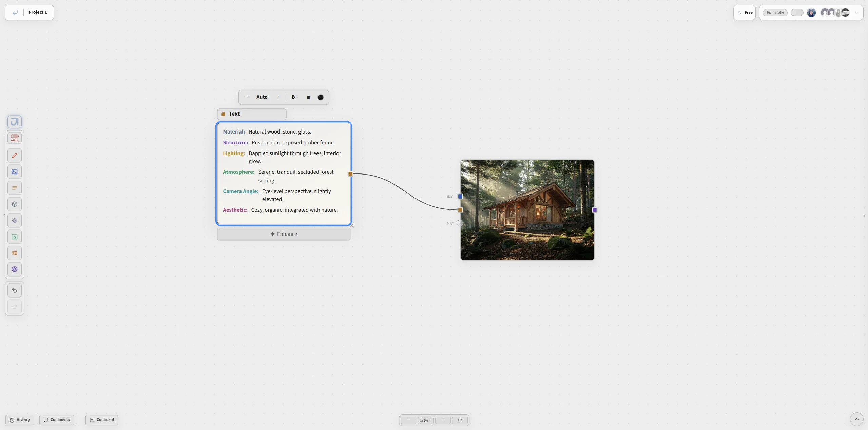Select the forest cabin image thumbnail
Screen dimensions: 868x430
(527, 210)
